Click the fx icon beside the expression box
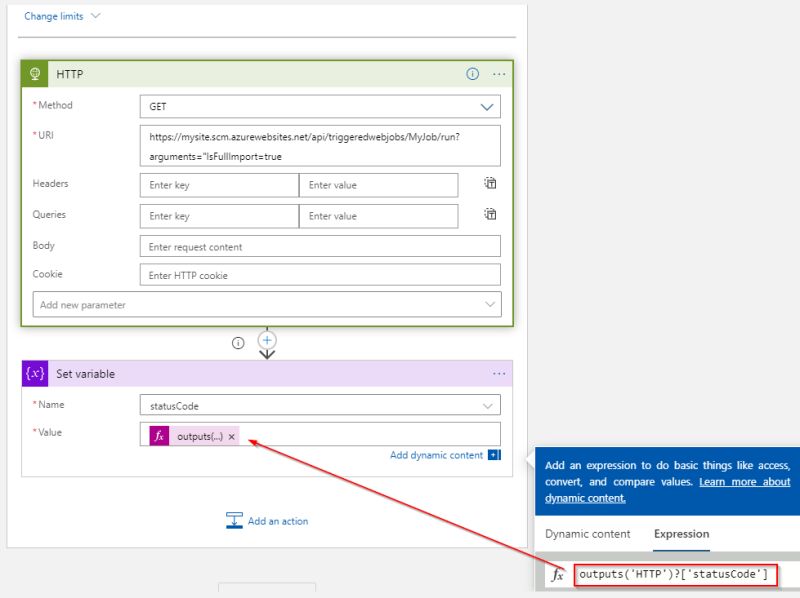Viewport: 800px width, 598px height. (x=560, y=575)
